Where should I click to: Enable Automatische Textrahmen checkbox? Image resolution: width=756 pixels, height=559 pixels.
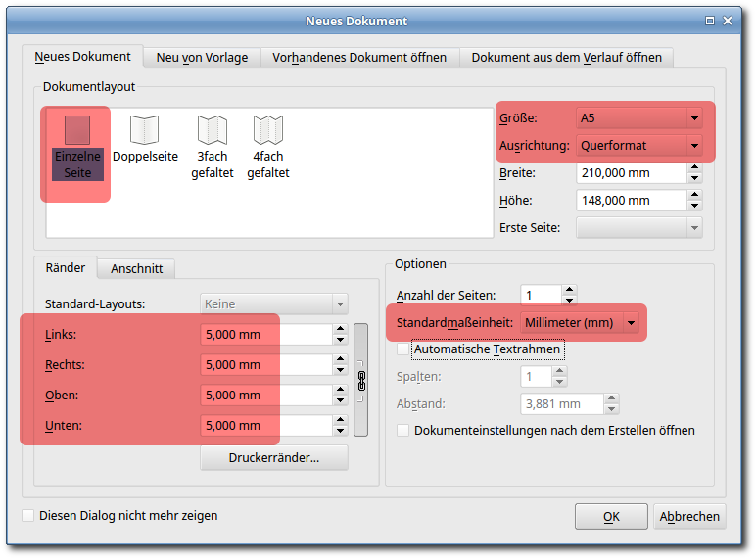(x=403, y=349)
